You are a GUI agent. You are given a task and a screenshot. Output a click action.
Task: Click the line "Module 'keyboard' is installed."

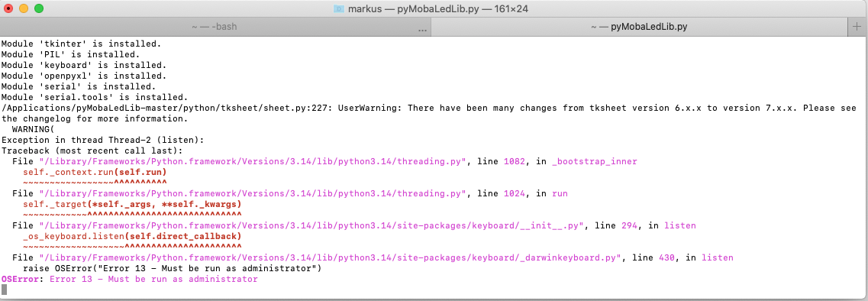tap(83, 65)
